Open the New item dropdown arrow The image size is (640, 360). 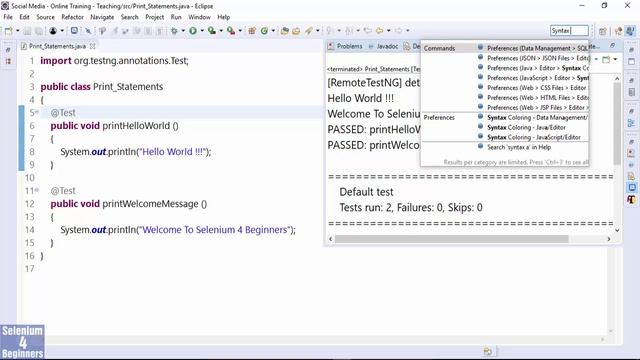point(18,31)
